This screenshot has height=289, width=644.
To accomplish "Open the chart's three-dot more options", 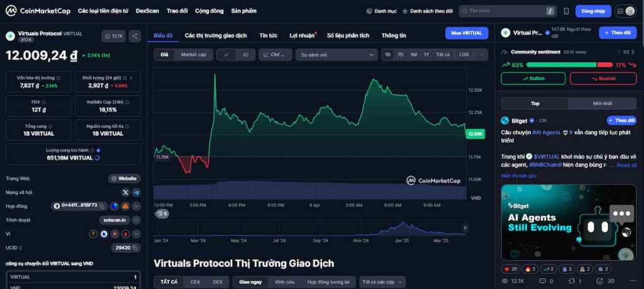I will [x=482, y=55].
